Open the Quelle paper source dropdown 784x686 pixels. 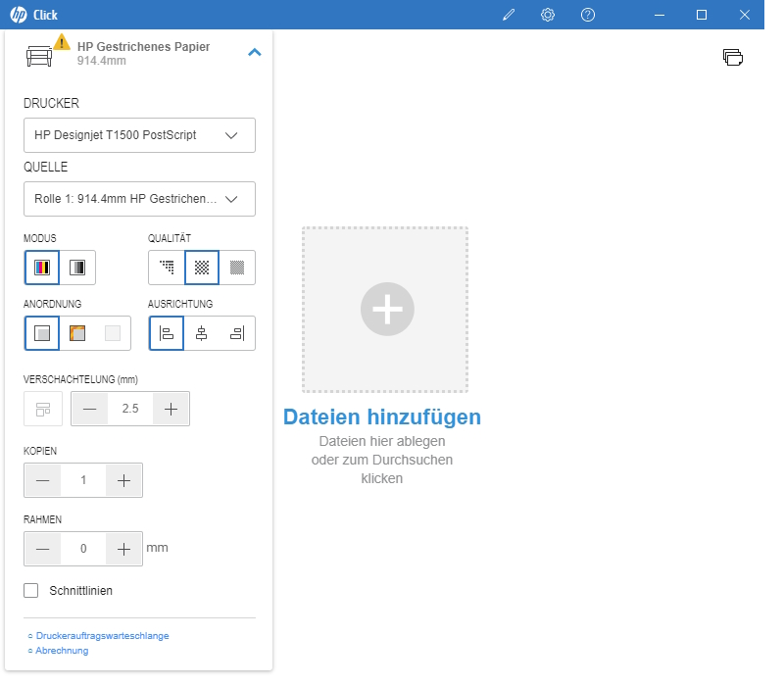(x=139, y=199)
